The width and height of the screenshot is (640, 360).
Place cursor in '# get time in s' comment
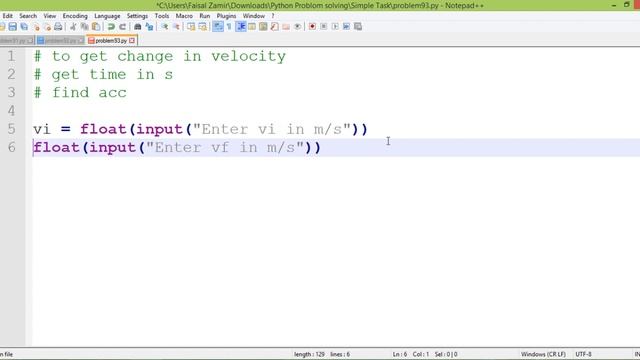103,75
